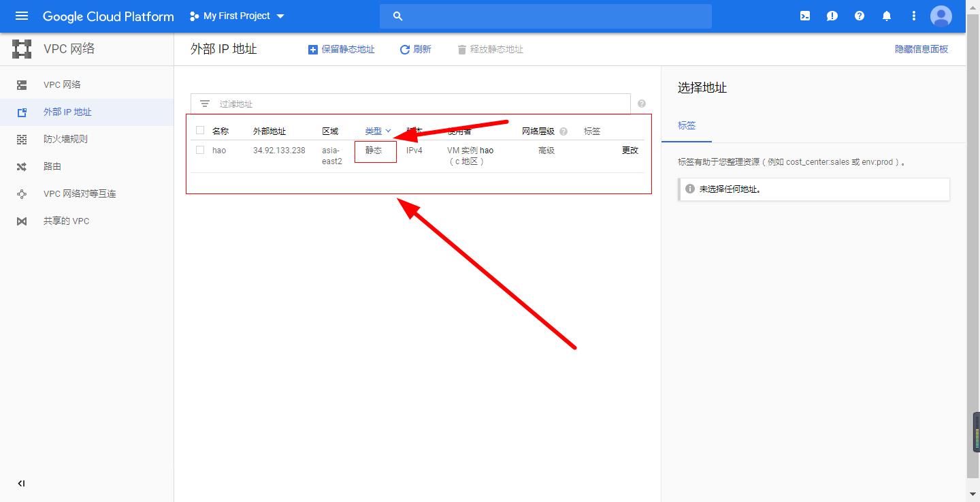Click 保留静态地址 to reserve a static address
980x502 pixels.
pyautogui.click(x=342, y=48)
